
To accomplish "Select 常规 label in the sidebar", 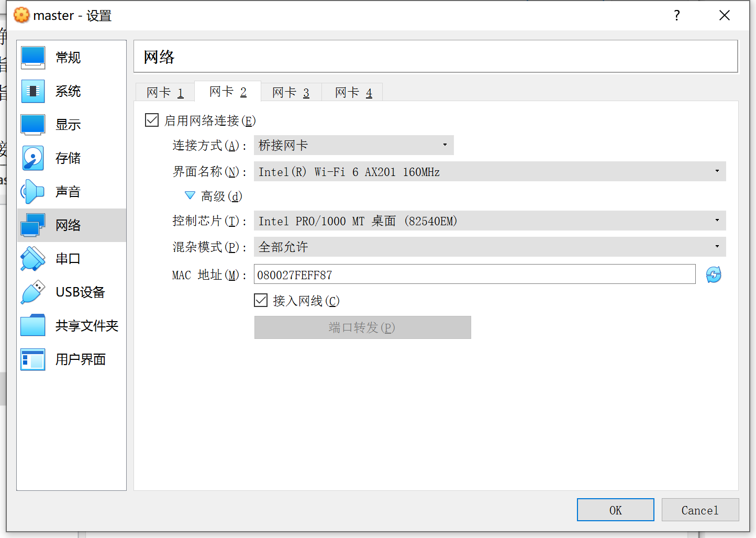I will pos(68,58).
